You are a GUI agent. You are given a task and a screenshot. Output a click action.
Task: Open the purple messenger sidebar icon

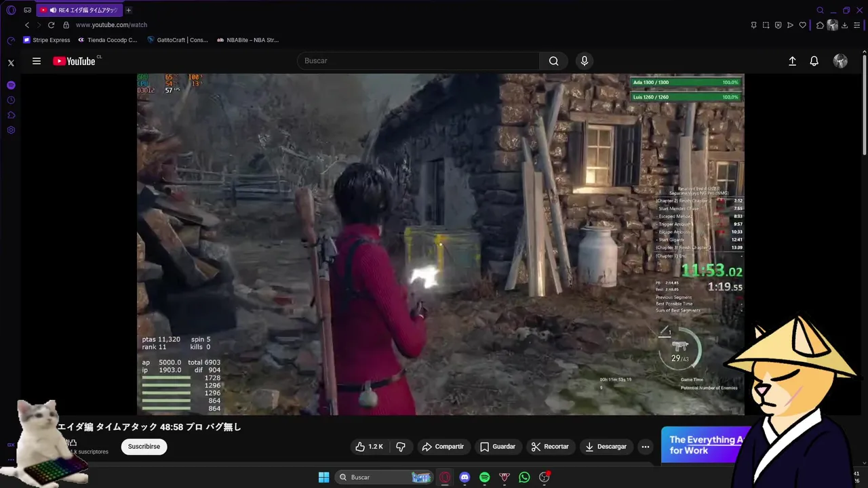click(11, 85)
